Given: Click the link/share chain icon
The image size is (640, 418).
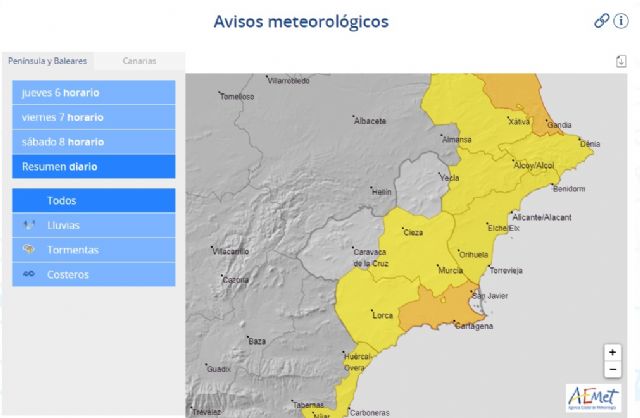Looking at the screenshot, I should pos(601,20).
